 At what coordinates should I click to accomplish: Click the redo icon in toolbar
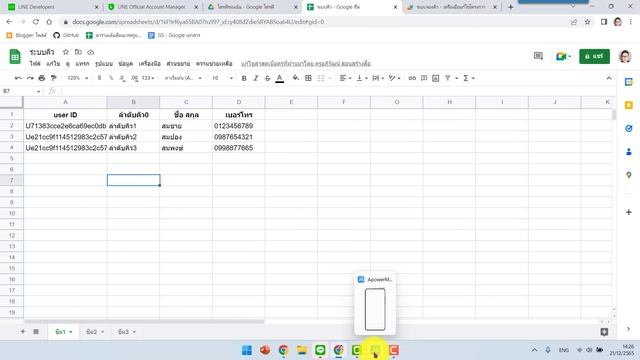[30, 78]
